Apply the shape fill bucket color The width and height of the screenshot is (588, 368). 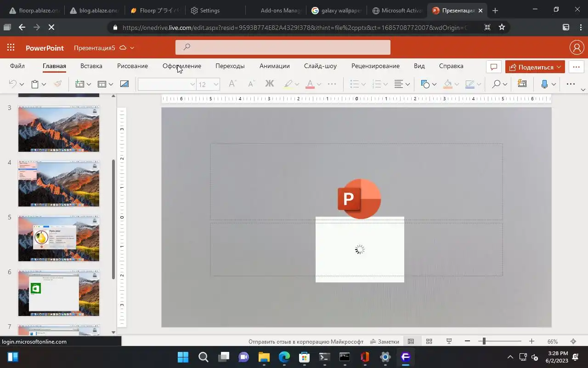[x=448, y=84]
